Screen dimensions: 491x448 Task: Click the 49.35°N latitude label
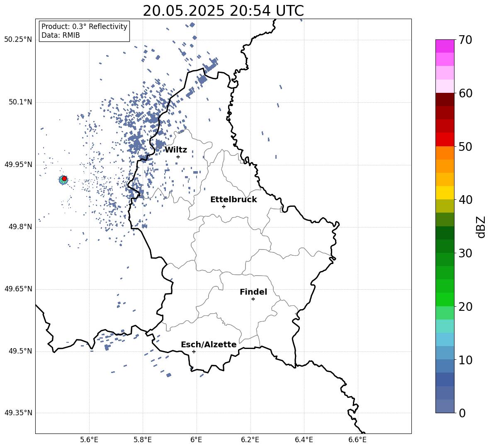[x=18, y=413]
